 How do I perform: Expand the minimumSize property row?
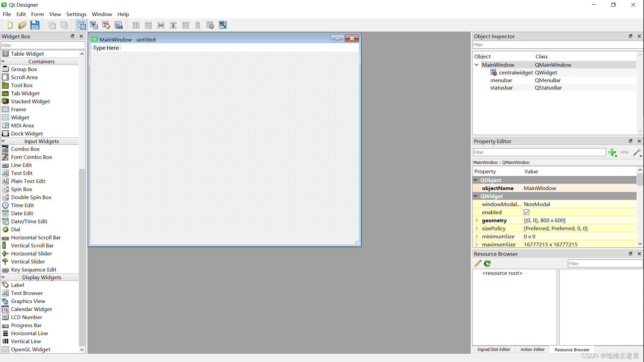coord(477,236)
